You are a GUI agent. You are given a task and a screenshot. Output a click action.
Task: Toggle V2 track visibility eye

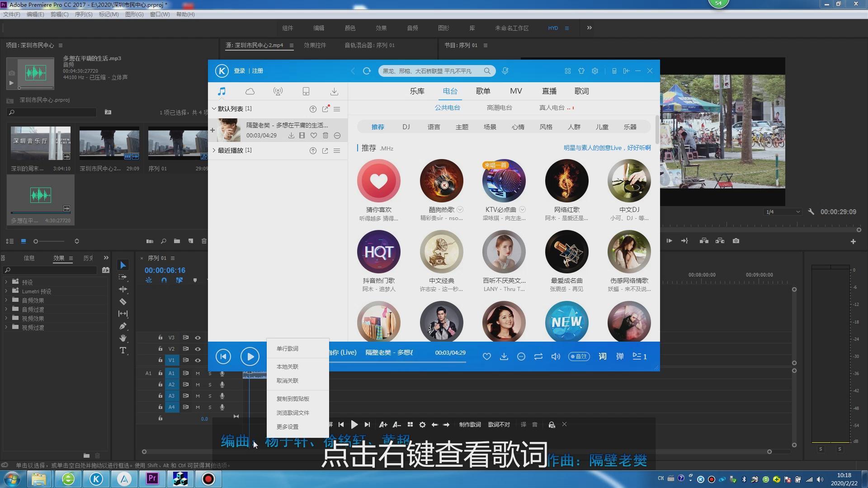[198, 349]
